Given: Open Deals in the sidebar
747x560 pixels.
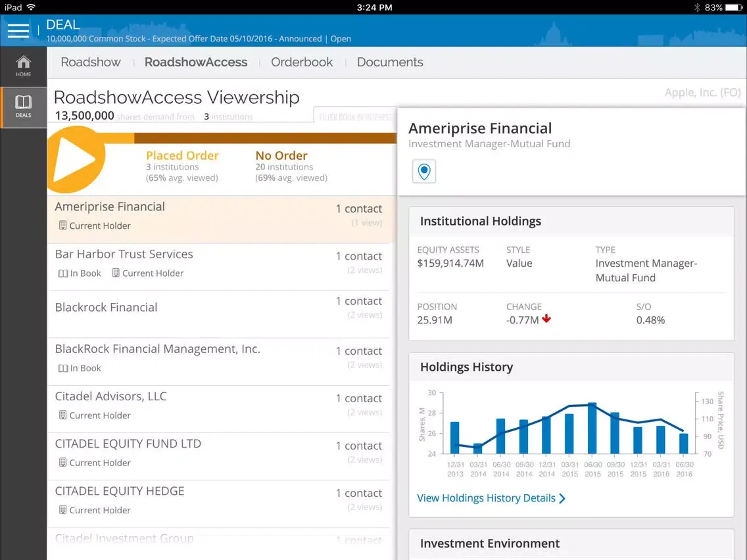Looking at the screenshot, I should pos(24,106).
